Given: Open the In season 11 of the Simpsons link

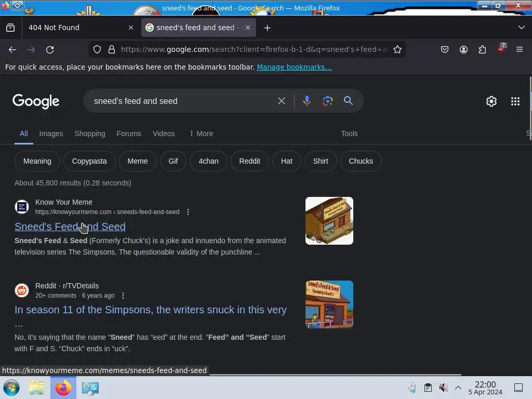Looking at the screenshot, I should (x=151, y=310).
